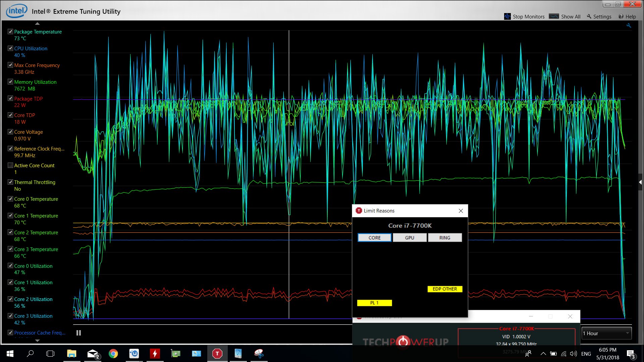Screen dimensions: 644x362
Task: Uncheck Package Temperature monitor
Action: point(10,32)
